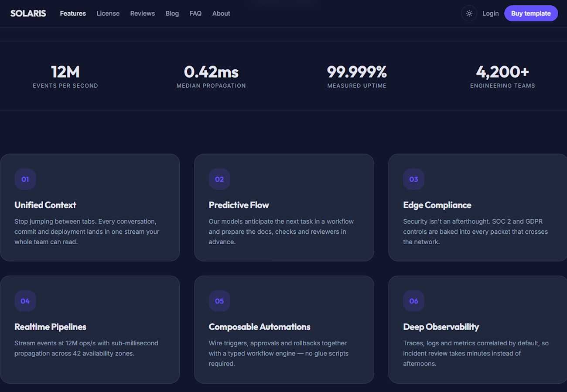Click the 01 badge icon
Viewport: 567px width, 392px height.
(25, 179)
